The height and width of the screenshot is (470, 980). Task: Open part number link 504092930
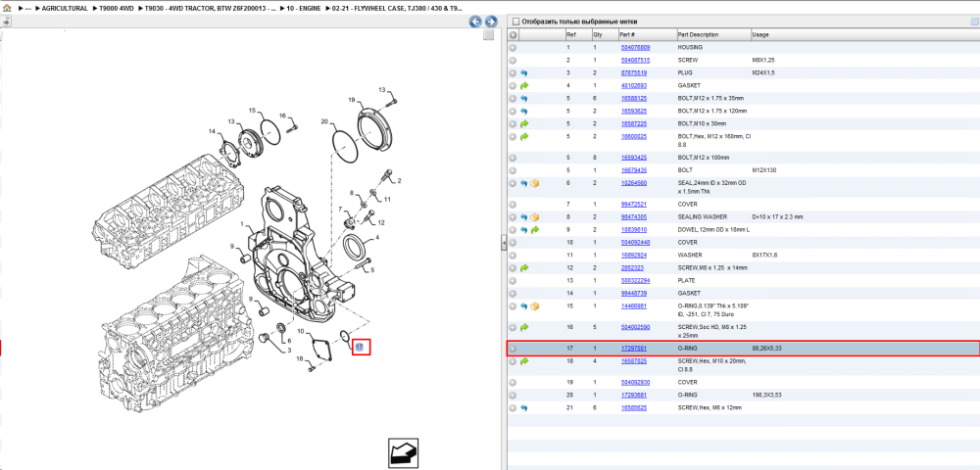point(635,382)
